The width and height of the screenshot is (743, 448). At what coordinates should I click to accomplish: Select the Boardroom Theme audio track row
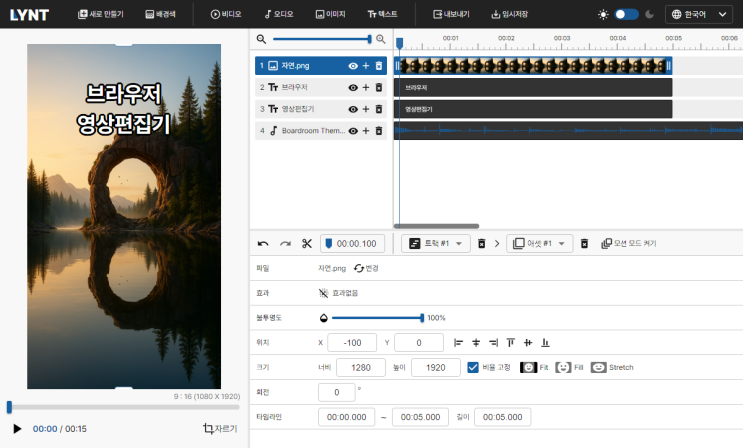pos(321,131)
